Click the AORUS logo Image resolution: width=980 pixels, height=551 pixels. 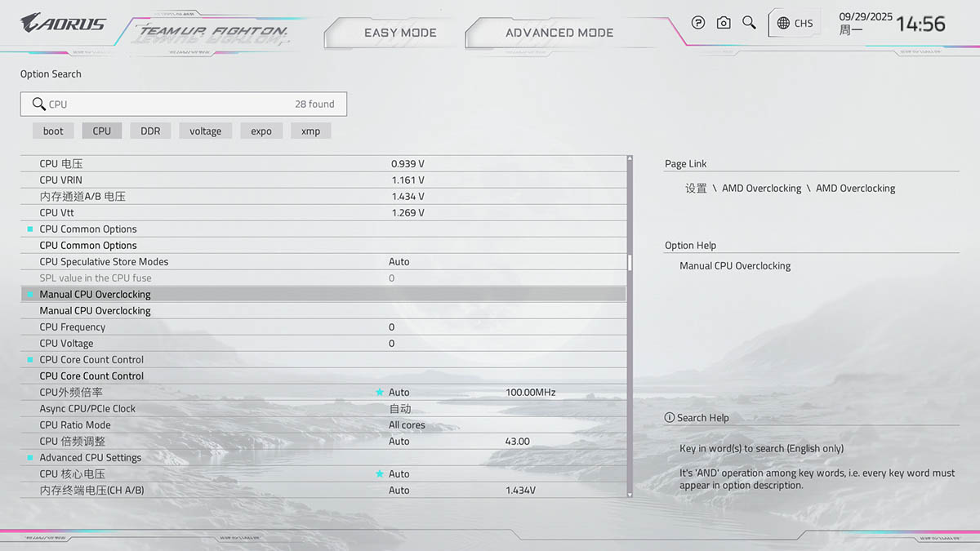click(x=64, y=23)
